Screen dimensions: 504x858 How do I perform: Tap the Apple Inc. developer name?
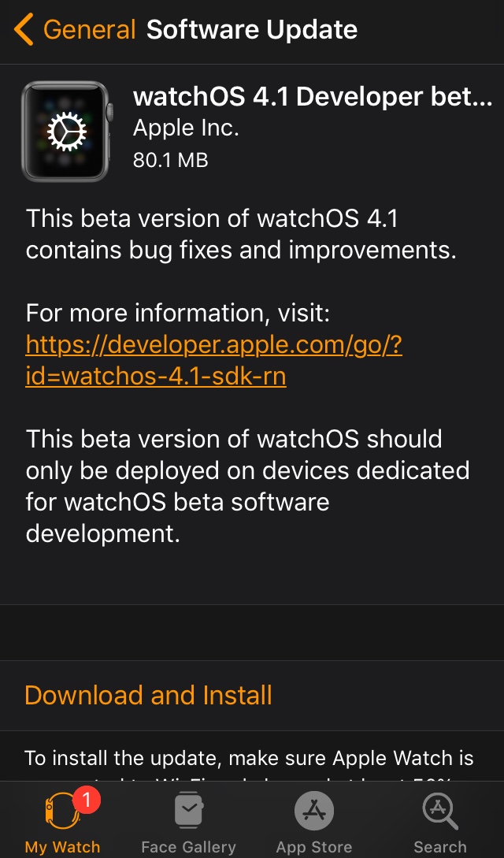pos(186,128)
